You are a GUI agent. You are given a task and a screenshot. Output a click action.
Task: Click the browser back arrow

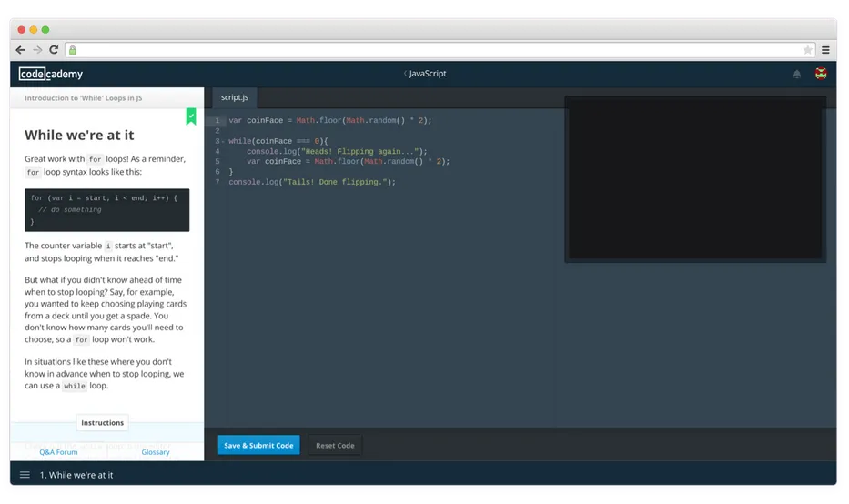point(21,50)
